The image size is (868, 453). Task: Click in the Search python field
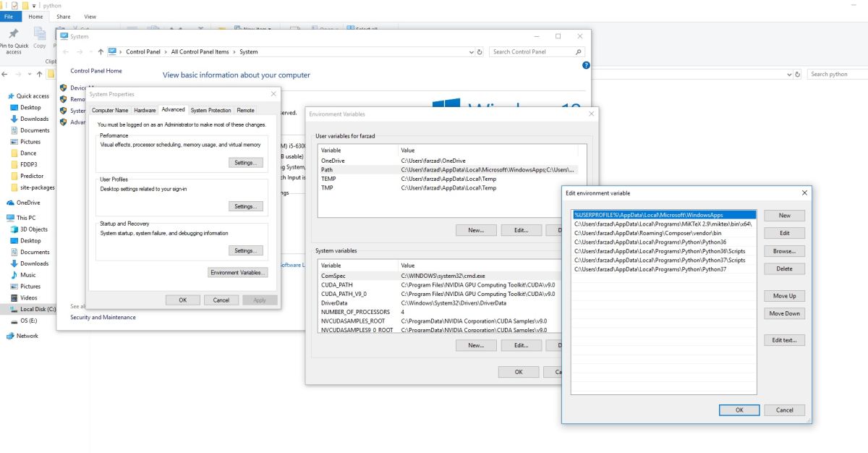[x=837, y=74]
